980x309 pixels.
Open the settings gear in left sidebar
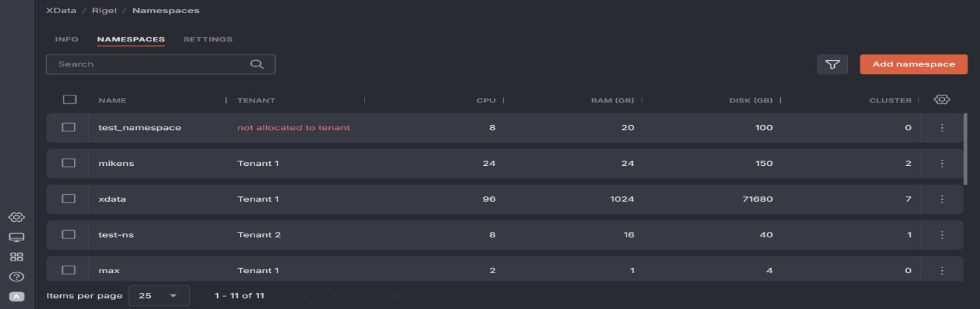click(x=17, y=217)
